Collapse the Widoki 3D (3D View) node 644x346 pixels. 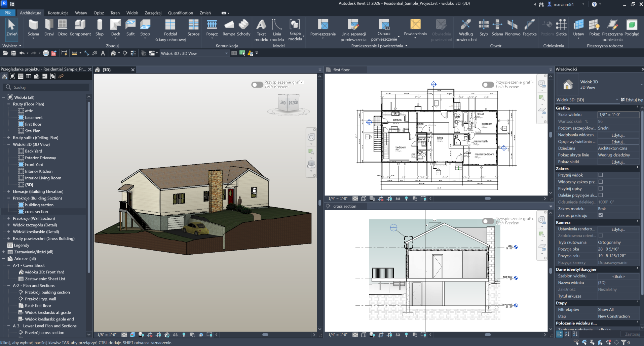coord(9,144)
